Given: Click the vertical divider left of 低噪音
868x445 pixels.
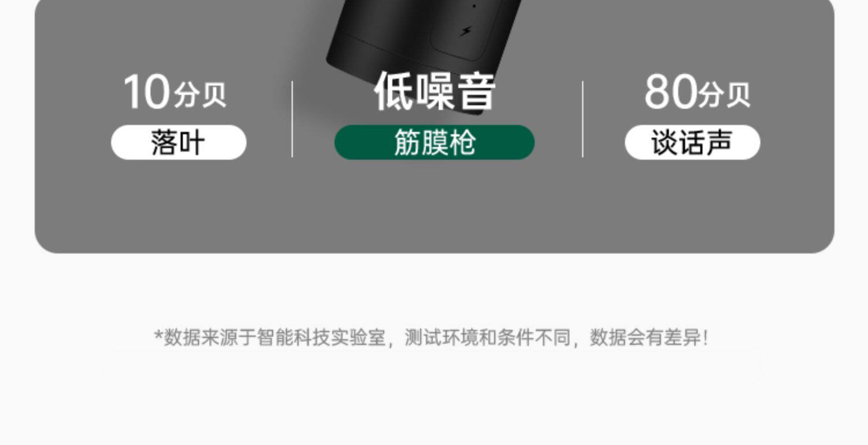Looking at the screenshot, I should (x=292, y=119).
